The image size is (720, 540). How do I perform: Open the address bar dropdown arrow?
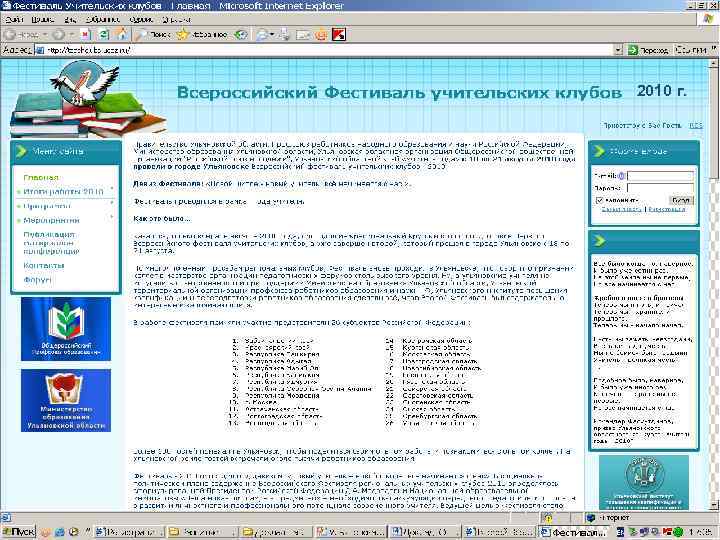click(618, 50)
